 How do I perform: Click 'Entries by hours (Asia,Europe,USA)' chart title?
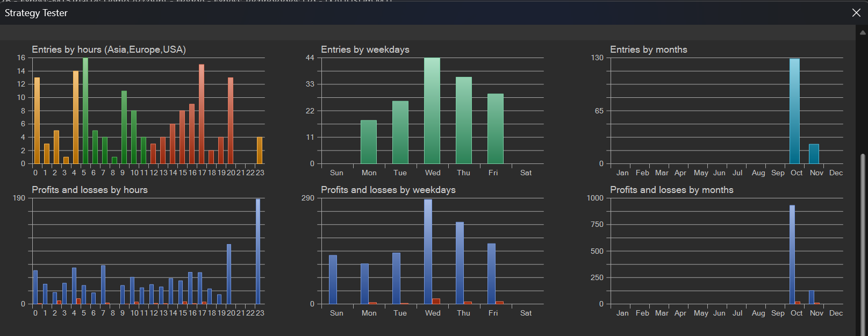pos(109,49)
